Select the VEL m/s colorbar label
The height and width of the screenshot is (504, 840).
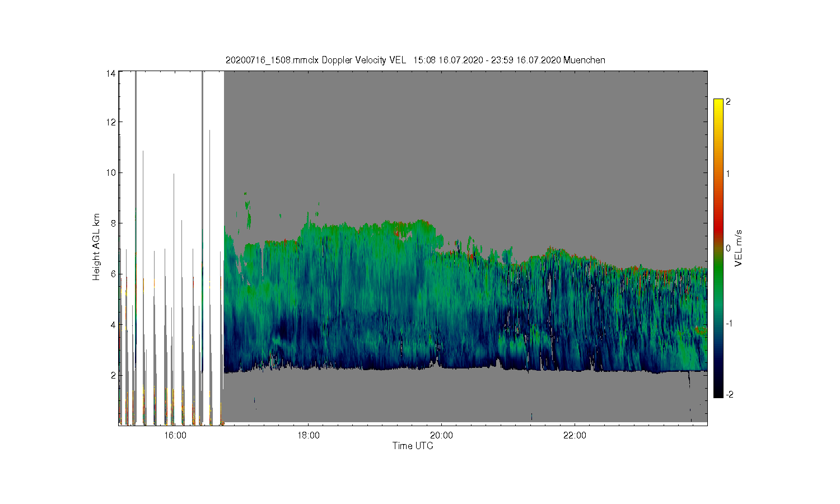[x=739, y=248]
